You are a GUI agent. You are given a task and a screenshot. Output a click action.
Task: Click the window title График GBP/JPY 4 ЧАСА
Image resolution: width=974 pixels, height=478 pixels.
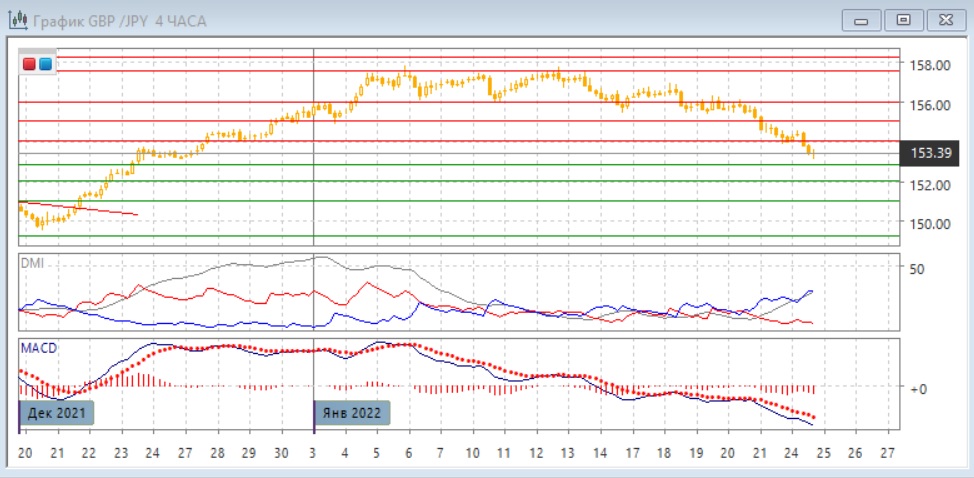coord(120,20)
